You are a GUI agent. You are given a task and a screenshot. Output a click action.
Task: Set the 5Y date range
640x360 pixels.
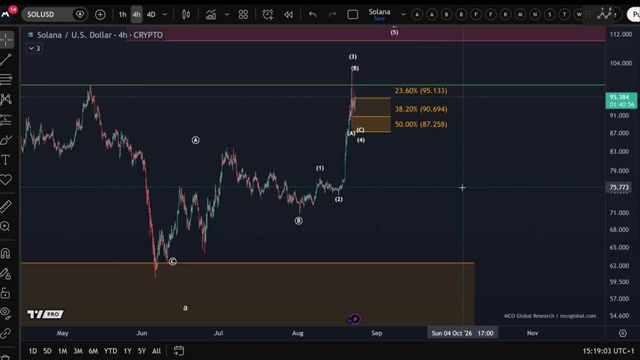[142, 351]
